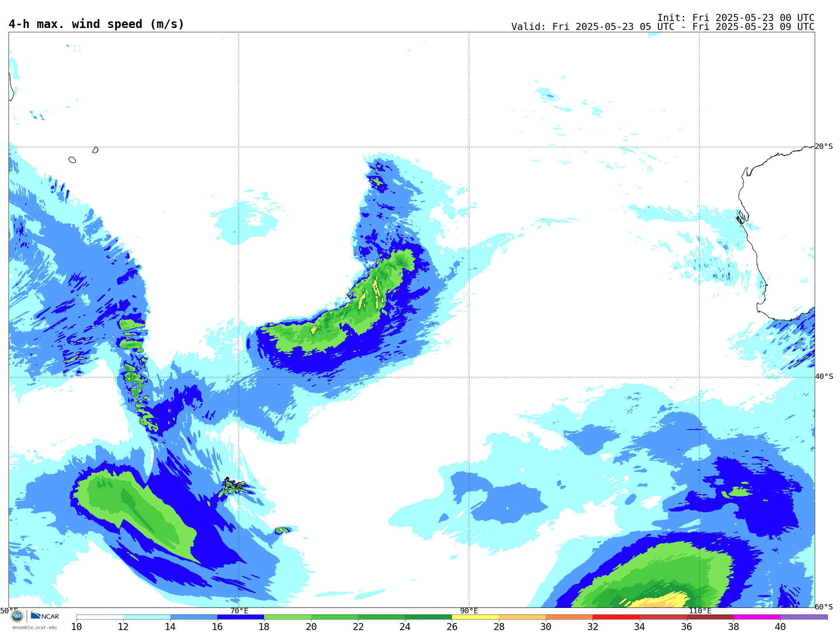Click the orange 28-30 colorbar segment
Viewport: 840px width, 632px height.
click(522, 617)
